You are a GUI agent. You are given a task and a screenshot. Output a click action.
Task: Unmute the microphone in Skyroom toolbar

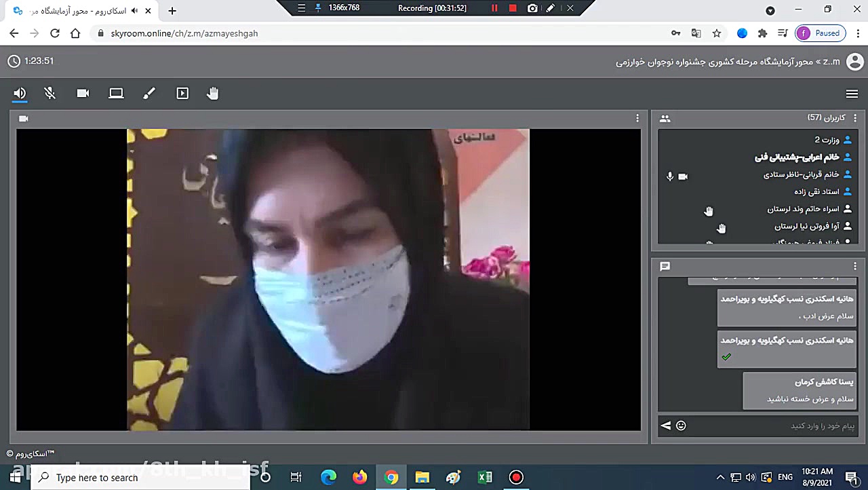(50, 94)
